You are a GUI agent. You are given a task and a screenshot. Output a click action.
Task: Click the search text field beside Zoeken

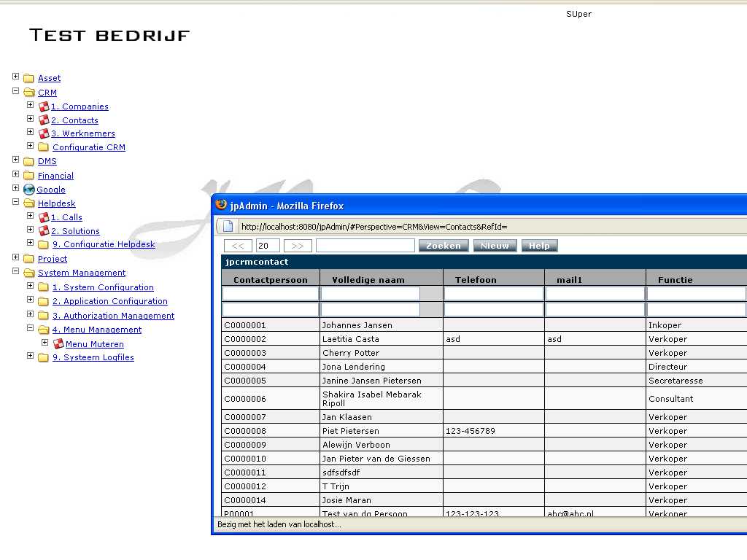[x=365, y=246]
